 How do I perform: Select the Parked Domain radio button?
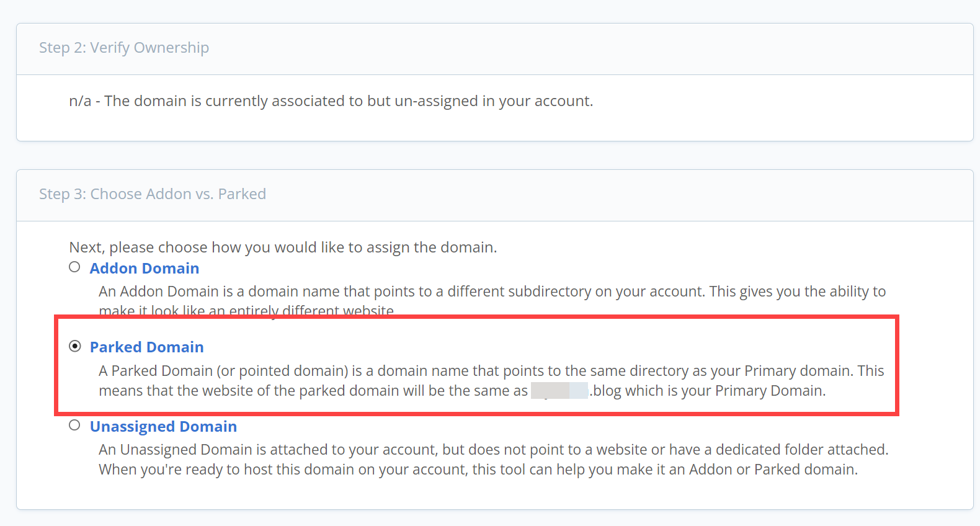tap(75, 345)
